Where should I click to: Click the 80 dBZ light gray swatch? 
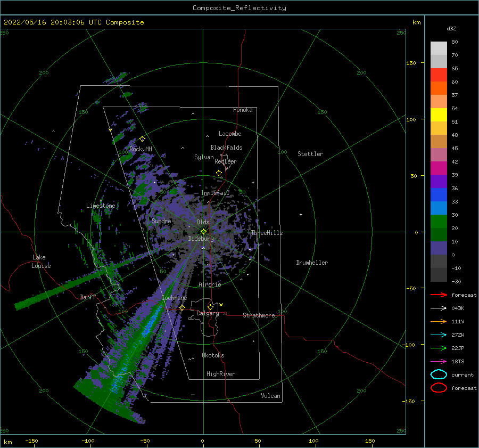pyautogui.click(x=439, y=48)
